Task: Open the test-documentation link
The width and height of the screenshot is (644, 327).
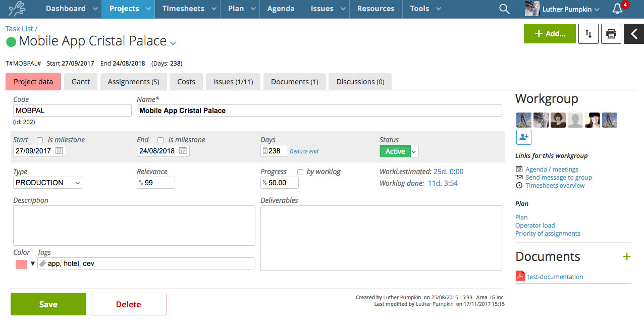Action: pyautogui.click(x=555, y=277)
